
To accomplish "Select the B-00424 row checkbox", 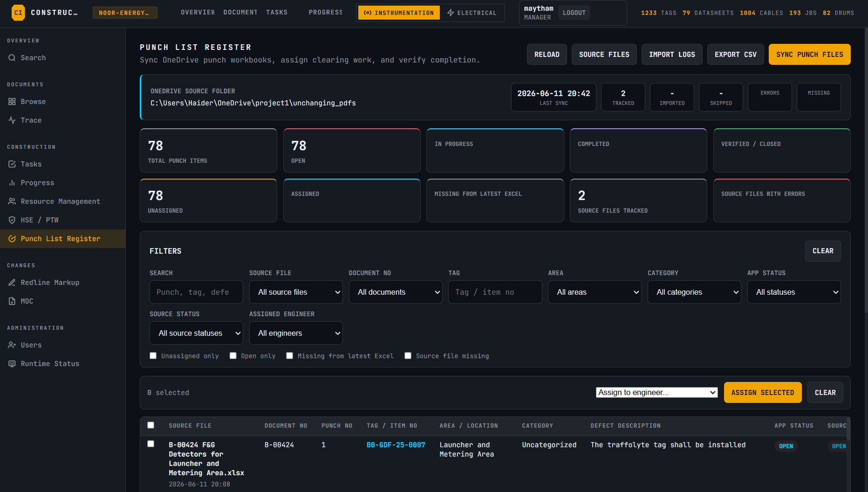I will click(150, 443).
